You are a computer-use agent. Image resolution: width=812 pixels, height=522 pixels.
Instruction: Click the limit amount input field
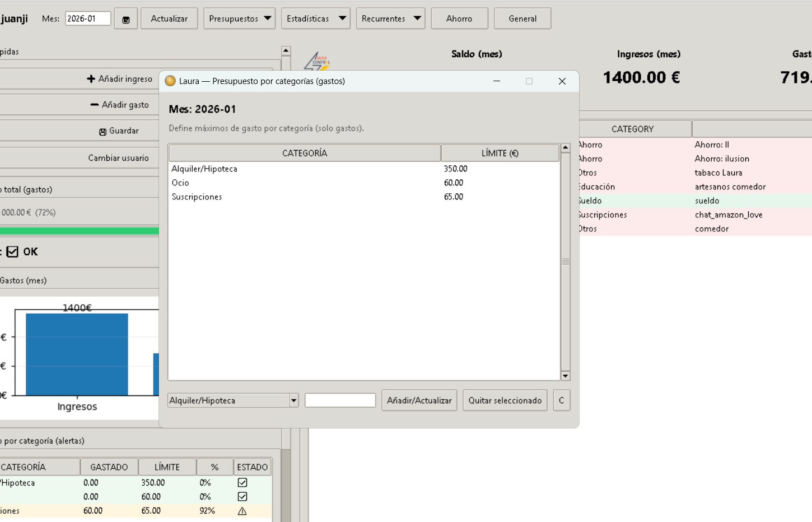click(340, 400)
